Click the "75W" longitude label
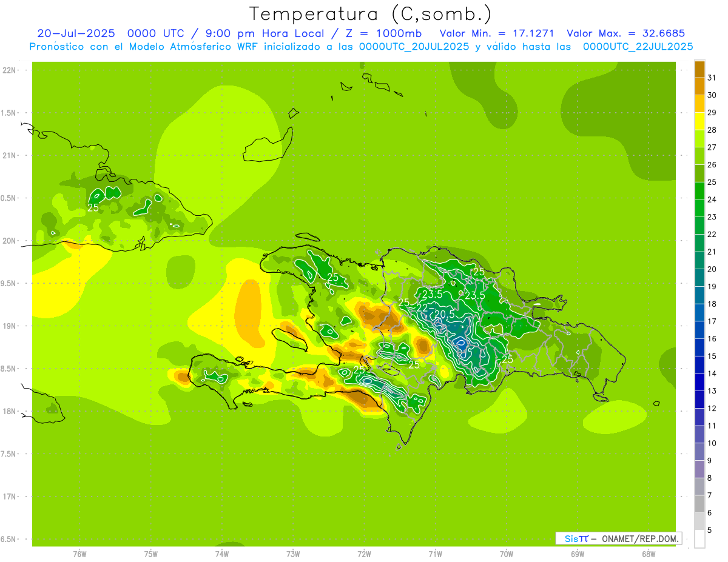Image resolution: width=728 pixels, height=562 pixels. (151, 554)
